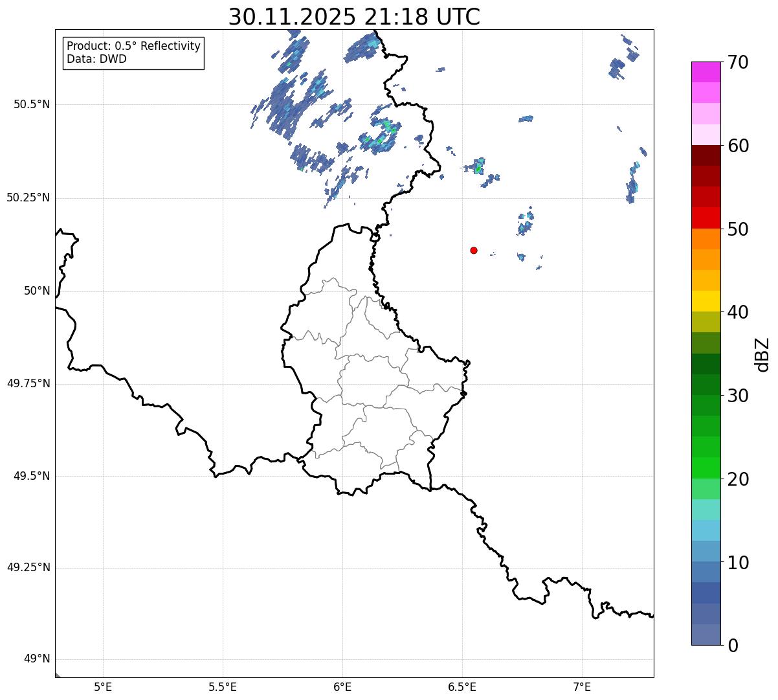Pick the yellow colorbar swatch above 40
Viewport: 778px width, 700px height.
point(706,301)
